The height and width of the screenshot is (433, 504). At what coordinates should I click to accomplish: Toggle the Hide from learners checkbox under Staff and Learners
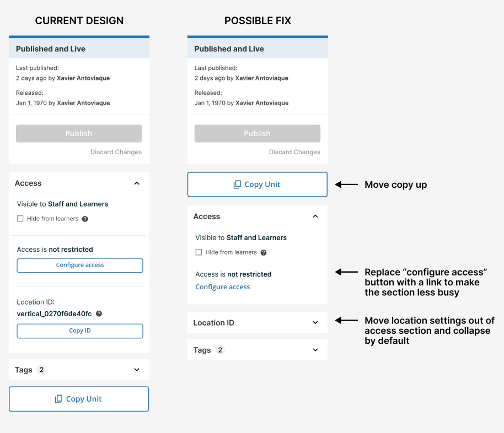tap(20, 219)
